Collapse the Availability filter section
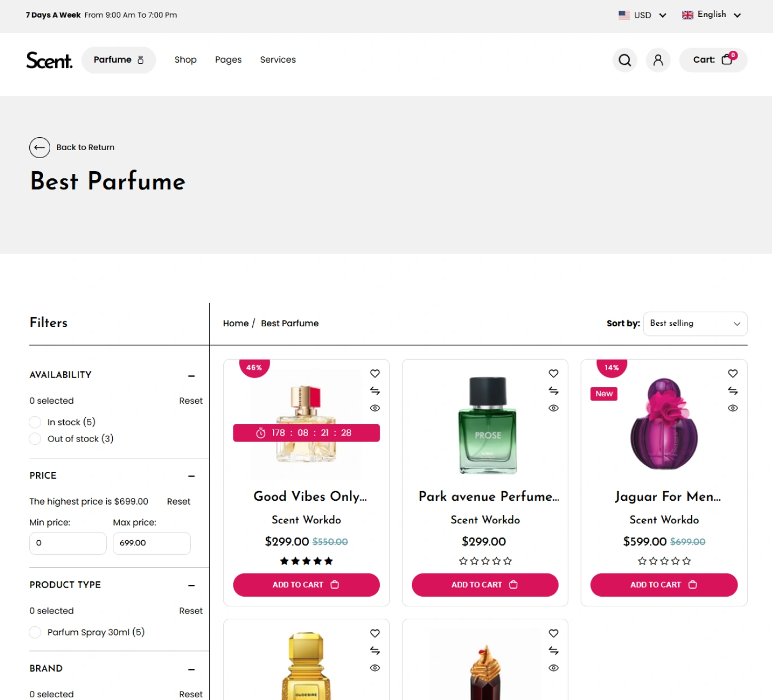The image size is (773, 700). click(191, 375)
